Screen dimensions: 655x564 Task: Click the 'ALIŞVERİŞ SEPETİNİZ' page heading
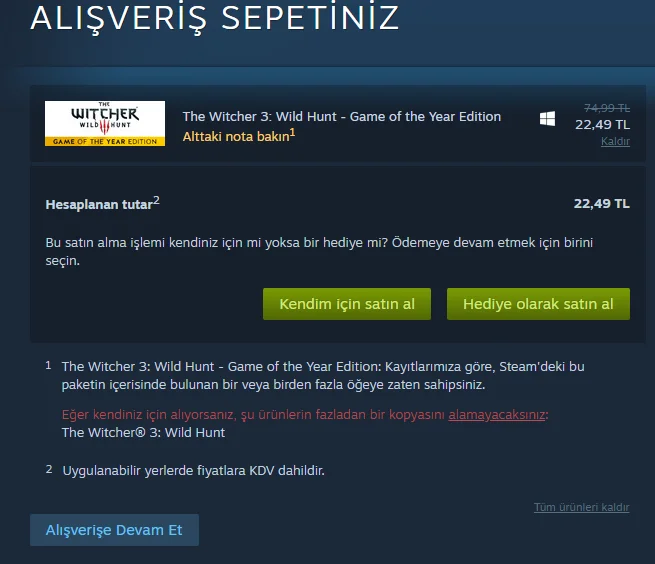[215, 18]
